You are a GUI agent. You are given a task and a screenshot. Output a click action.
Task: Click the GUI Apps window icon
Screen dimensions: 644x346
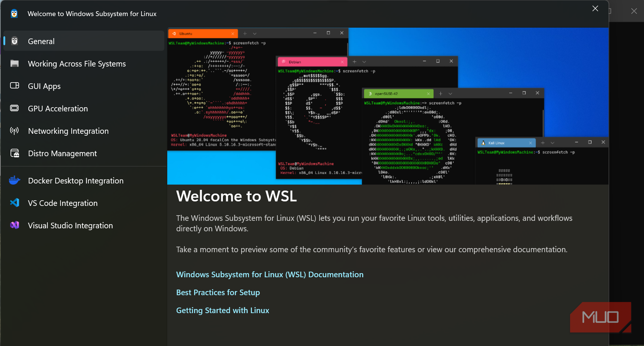15,86
